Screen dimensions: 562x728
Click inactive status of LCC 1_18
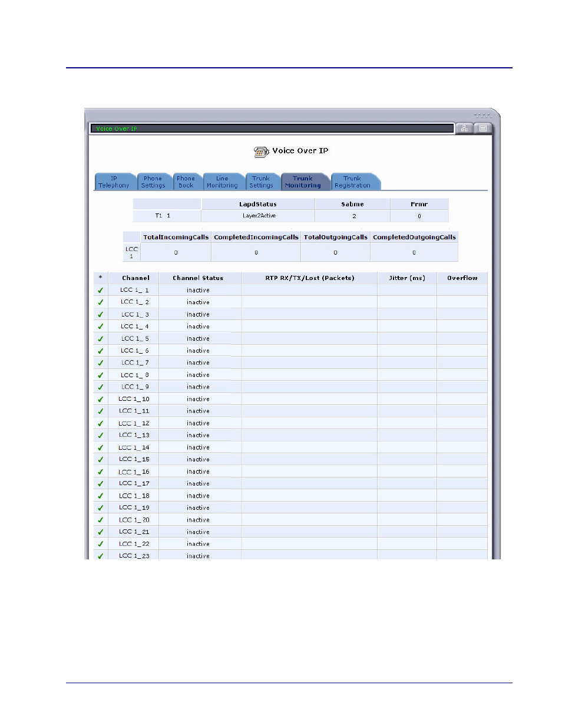coord(198,496)
